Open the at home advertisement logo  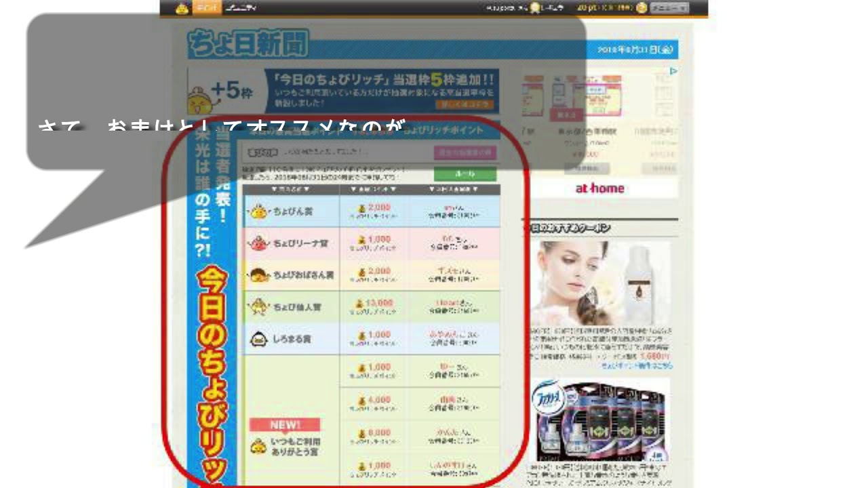pos(599,188)
